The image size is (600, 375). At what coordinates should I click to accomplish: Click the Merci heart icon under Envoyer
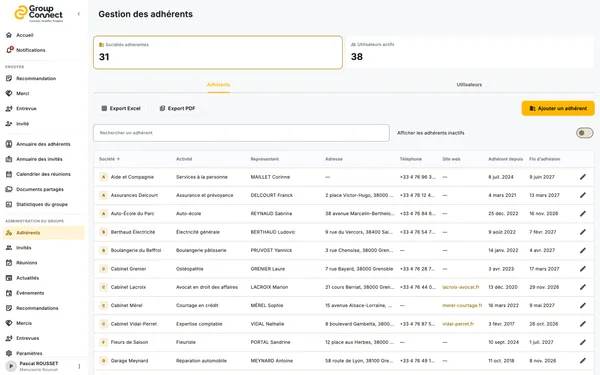[9, 93]
